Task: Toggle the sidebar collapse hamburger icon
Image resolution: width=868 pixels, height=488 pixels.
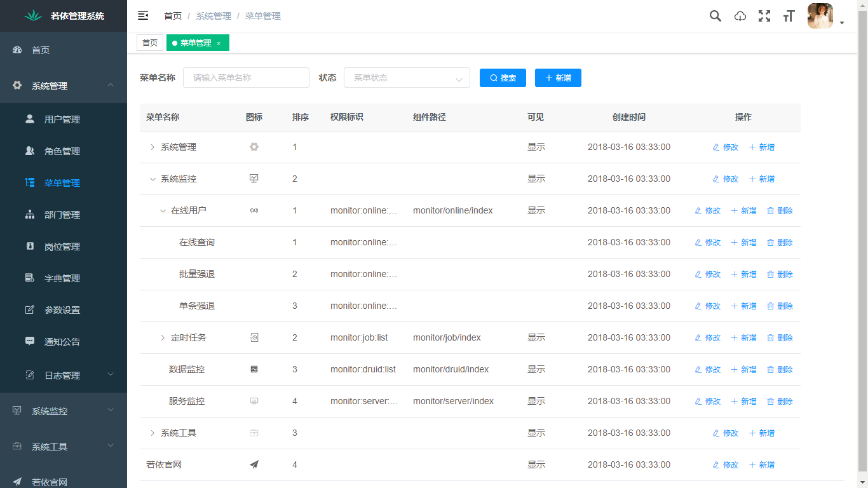Action: tap(143, 16)
